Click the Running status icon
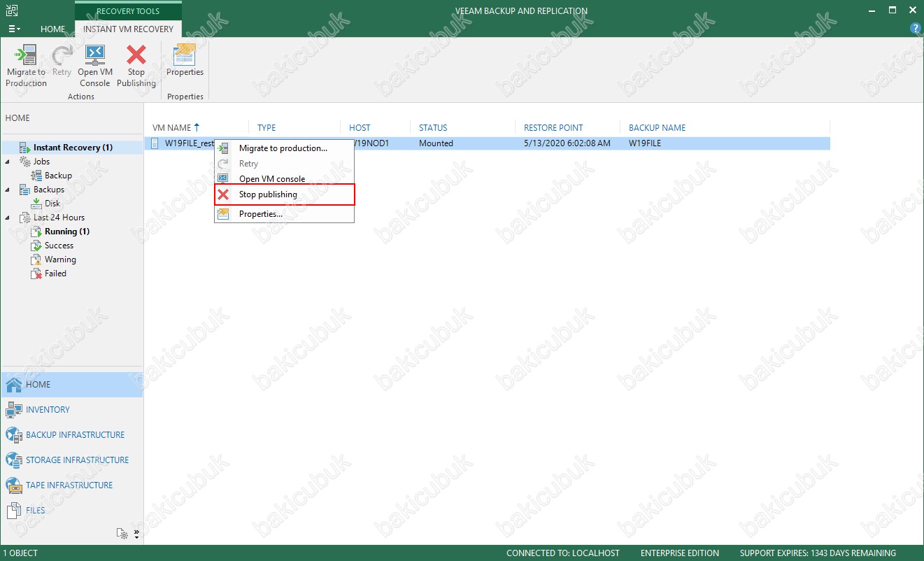Image resolution: width=924 pixels, height=561 pixels. 36,232
